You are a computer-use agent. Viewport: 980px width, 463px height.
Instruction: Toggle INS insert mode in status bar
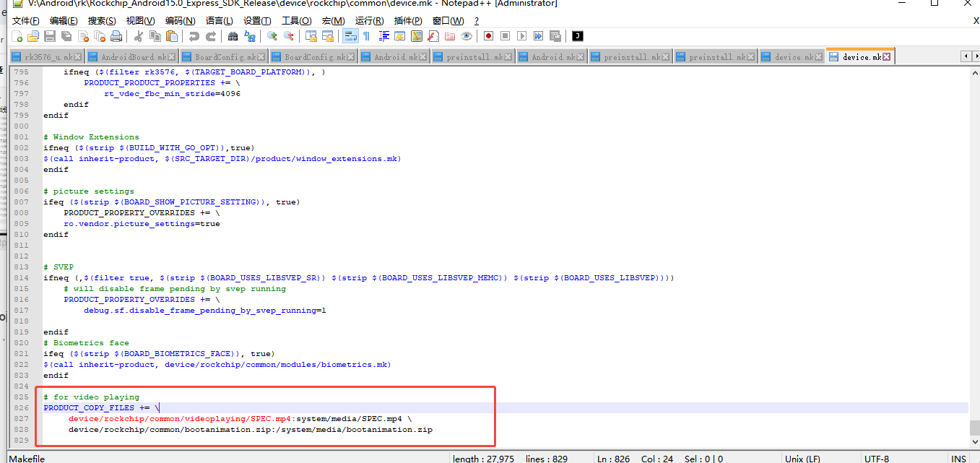click(x=958, y=459)
